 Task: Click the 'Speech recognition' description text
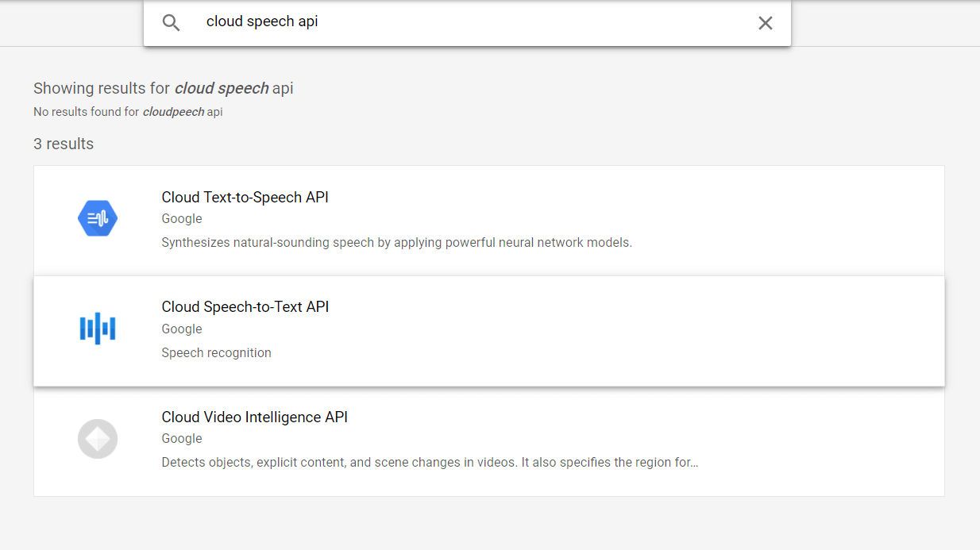[216, 352]
